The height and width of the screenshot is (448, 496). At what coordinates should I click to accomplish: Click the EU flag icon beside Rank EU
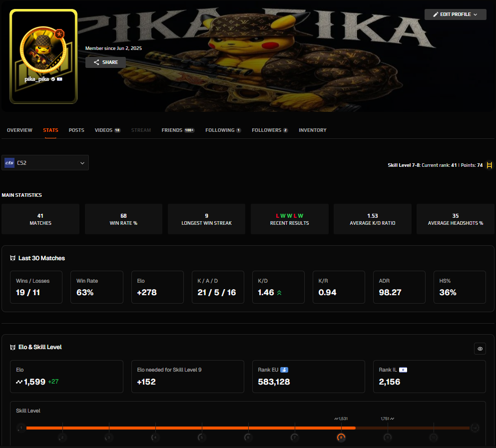coord(284,370)
